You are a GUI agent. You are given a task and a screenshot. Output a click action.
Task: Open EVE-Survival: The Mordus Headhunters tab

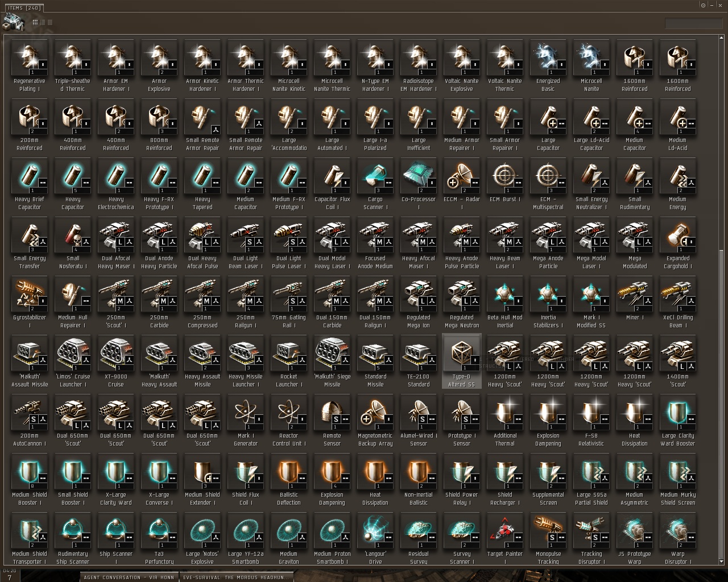pyautogui.click(x=236, y=577)
